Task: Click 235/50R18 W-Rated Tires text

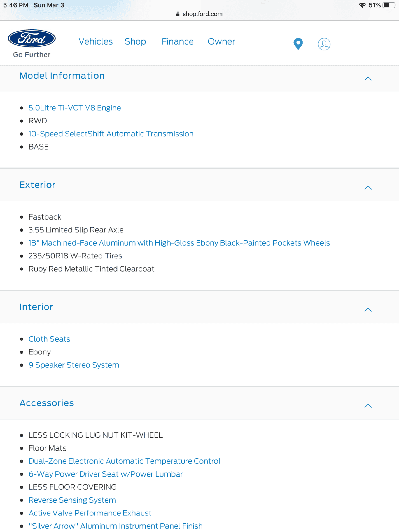Action: click(75, 256)
